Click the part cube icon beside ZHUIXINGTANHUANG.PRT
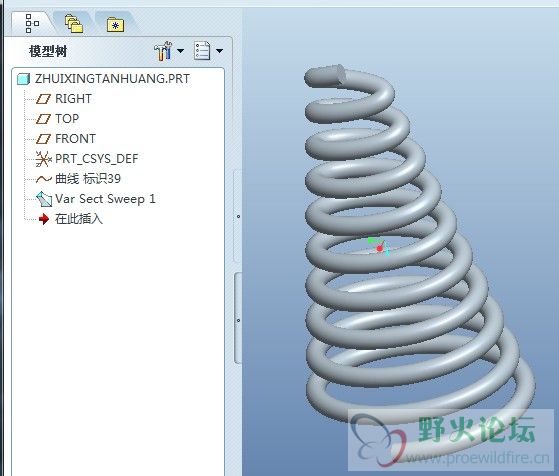559x476 pixels. pos(24,79)
